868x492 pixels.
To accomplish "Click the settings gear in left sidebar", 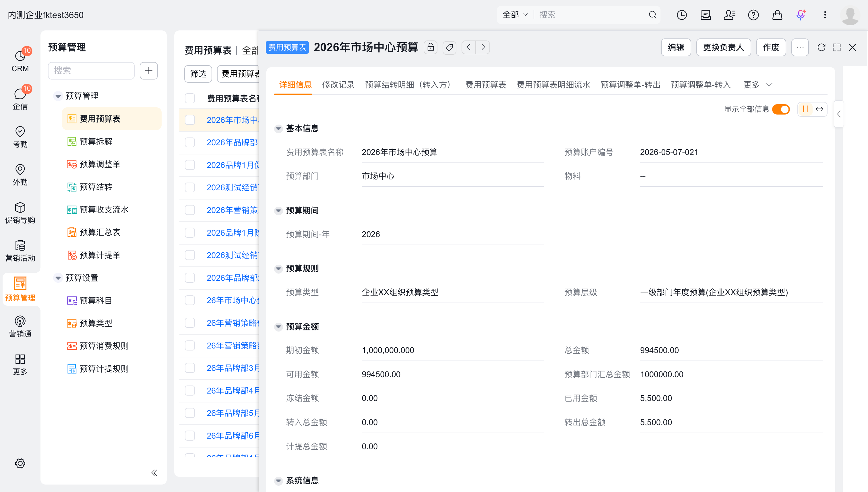I will 20,463.
